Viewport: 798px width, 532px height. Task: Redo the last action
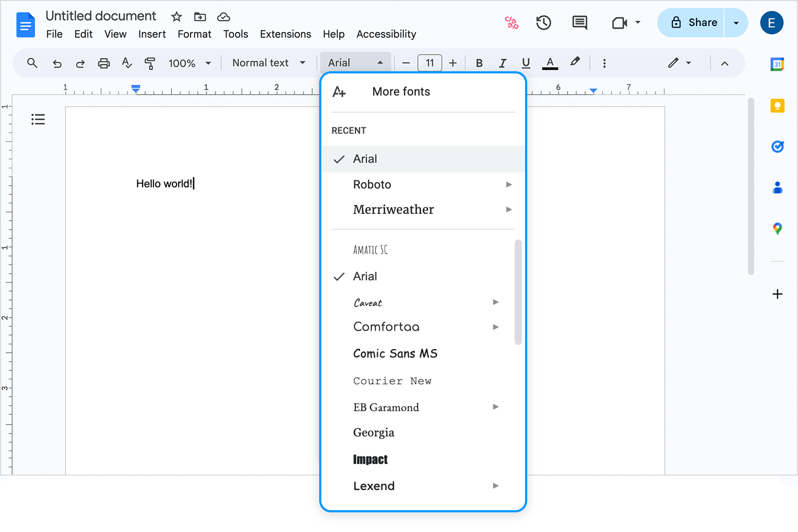point(80,64)
